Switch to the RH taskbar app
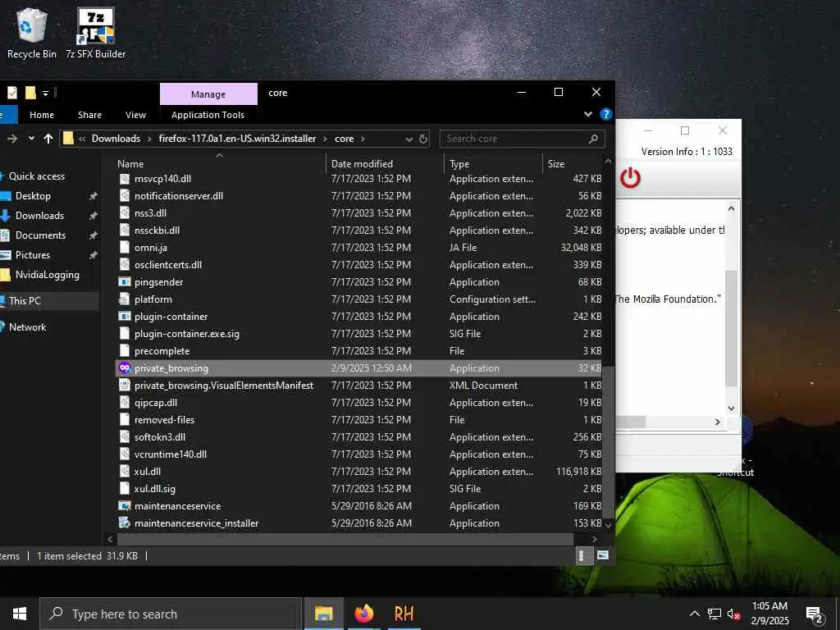 click(x=404, y=614)
